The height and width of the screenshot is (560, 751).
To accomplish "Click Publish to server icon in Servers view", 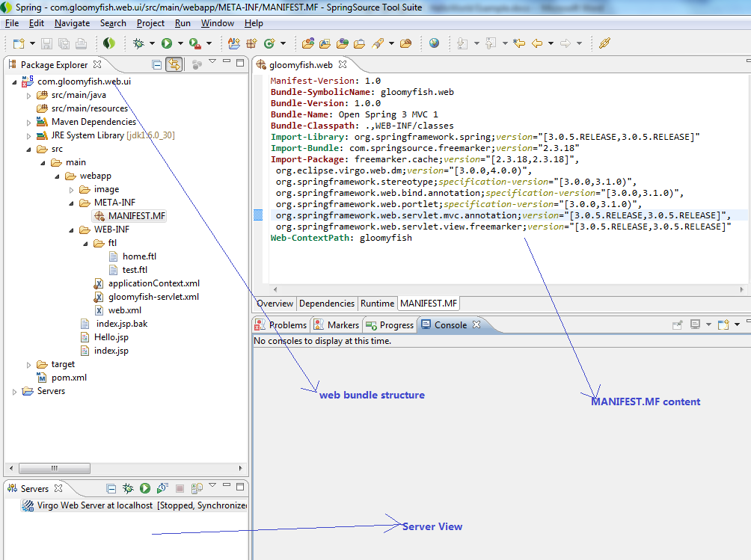I will click(x=197, y=489).
